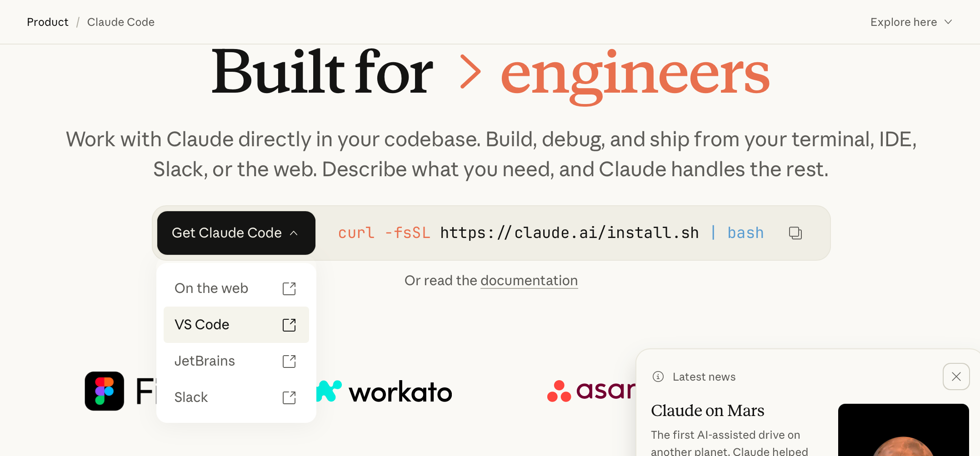The height and width of the screenshot is (456, 980).
Task: Expand the Explore here menu
Action: pyautogui.click(x=904, y=22)
